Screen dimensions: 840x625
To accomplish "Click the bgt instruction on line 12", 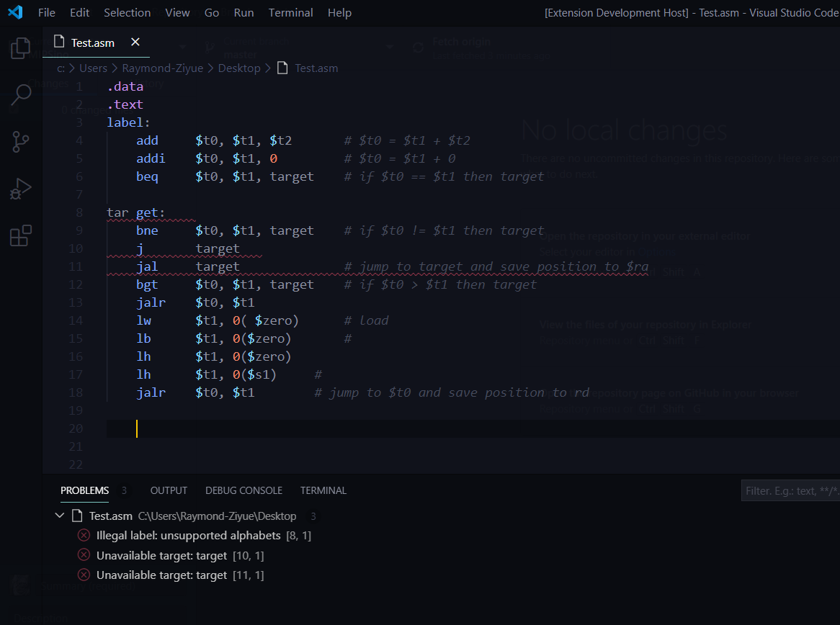I will point(147,284).
